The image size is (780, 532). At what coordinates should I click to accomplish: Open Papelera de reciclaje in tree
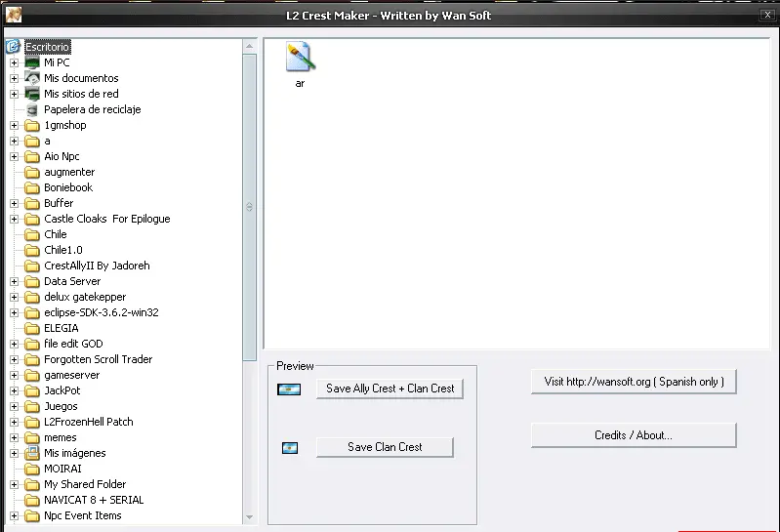point(92,109)
